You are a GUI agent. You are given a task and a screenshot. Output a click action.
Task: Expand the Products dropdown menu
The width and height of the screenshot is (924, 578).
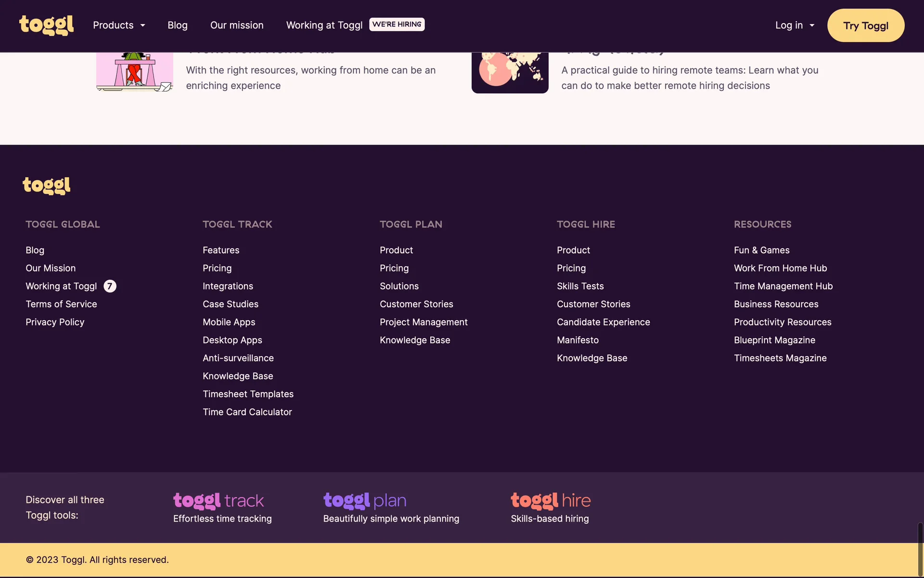coord(119,25)
